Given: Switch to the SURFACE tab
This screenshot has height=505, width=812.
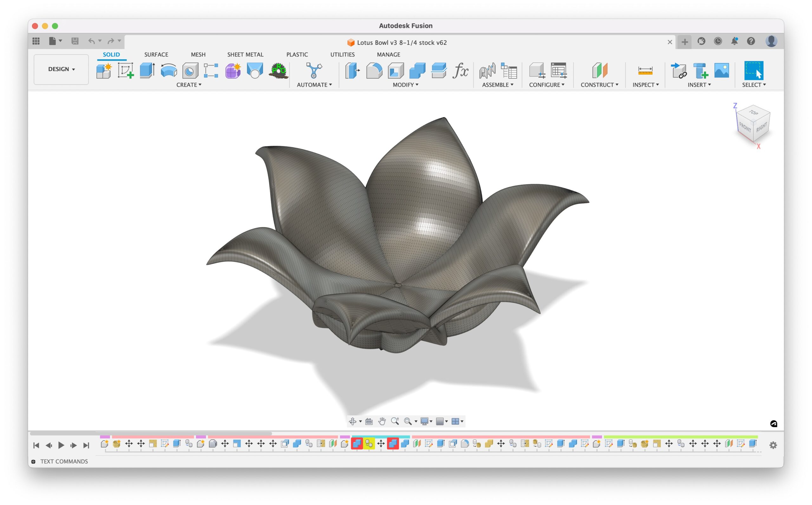Looking at the screenshot, I should point(156,55).
